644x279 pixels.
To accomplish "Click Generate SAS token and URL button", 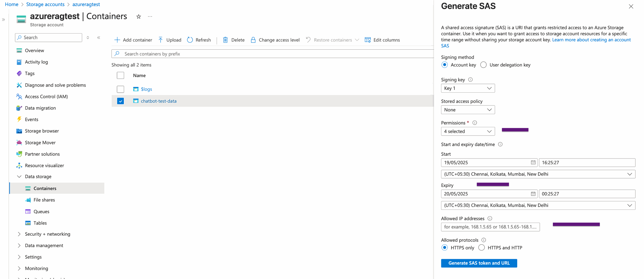I will 479,263.
